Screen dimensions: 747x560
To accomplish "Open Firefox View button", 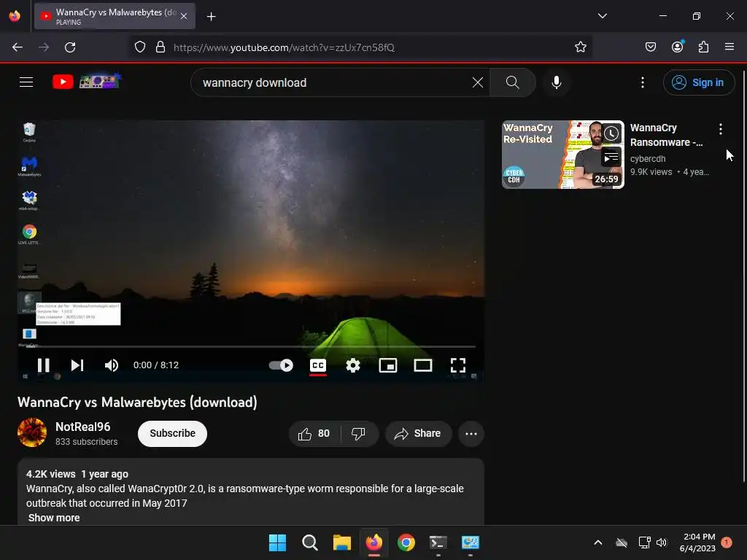I will pyautogui.click(x=15, y=16).
